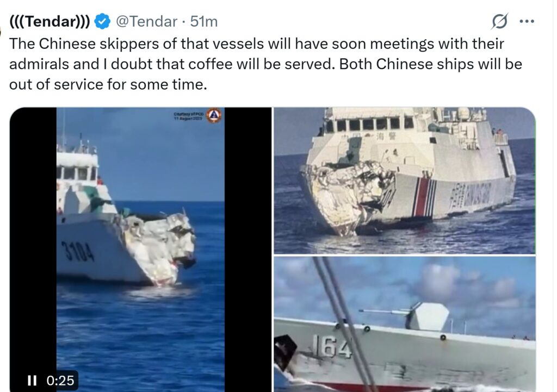Click the PCG logo watermark in the video
Image resolution: width=557 pixels, height=392 pixels.
(x=214, y=115)
